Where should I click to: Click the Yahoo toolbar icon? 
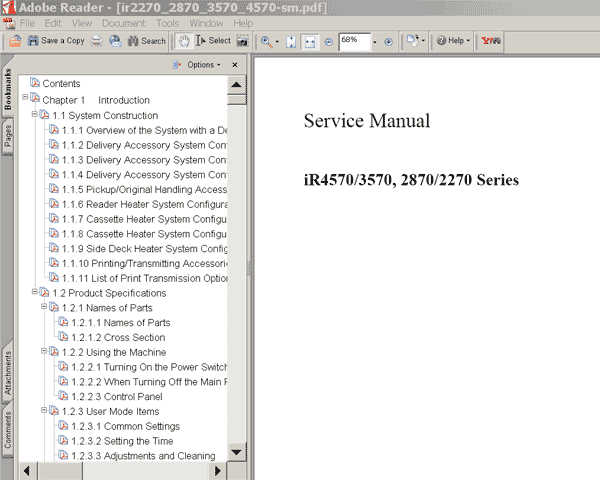[491, 41]
